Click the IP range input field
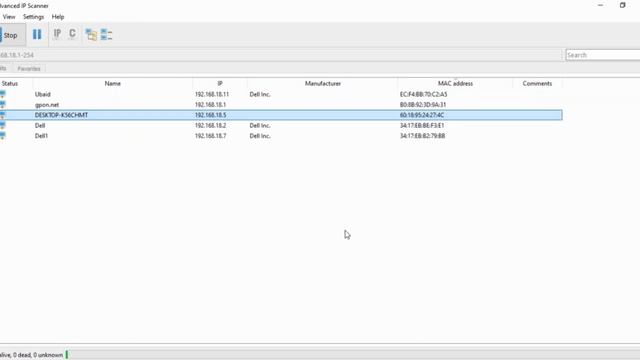 pyautogui.click(x=281, y=55)
